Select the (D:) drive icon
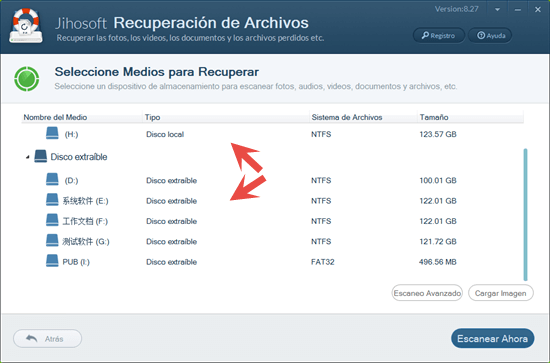The height and width of the screenshot is (363, 550). pyautogui.click(x=52, y=180)
